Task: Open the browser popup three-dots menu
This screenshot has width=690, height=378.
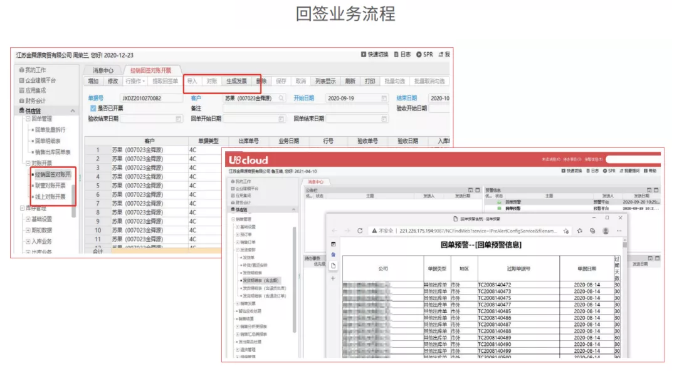Action: tap(619, 231)
